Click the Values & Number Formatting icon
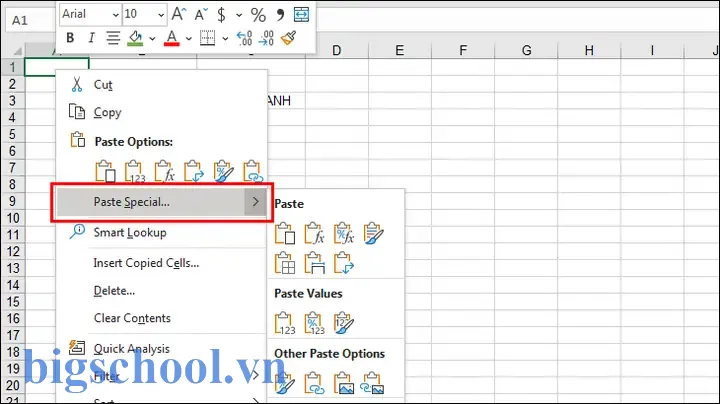The image size is (720, 404). [315, 323]
